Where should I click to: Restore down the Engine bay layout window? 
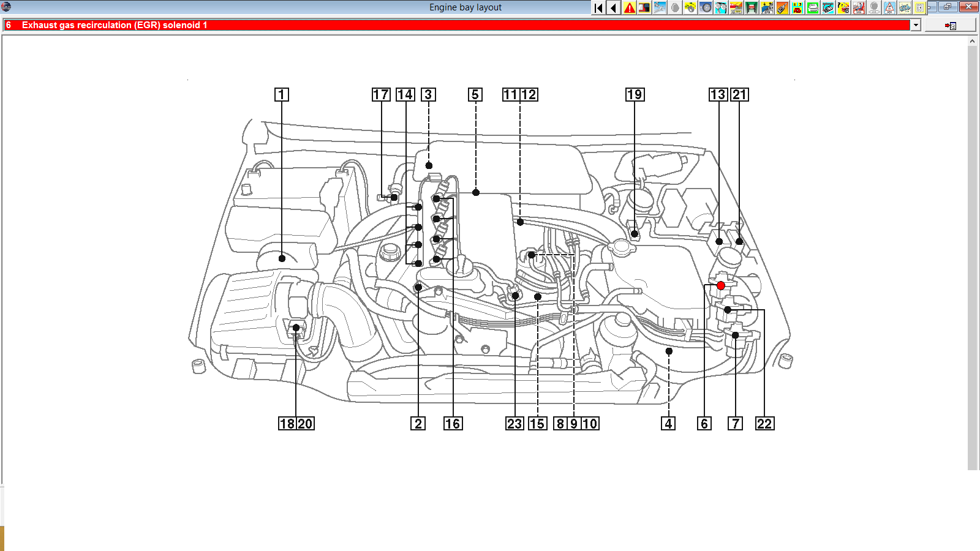coord(948,7)
